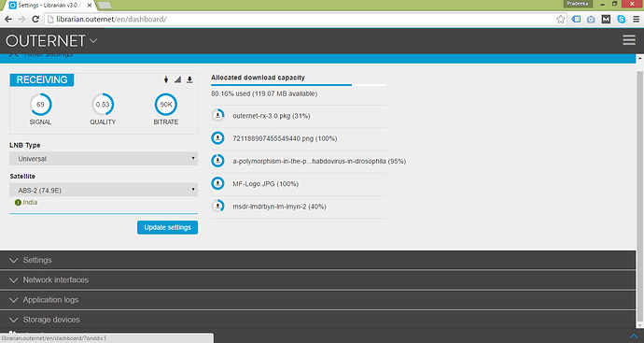Click download icon beside msdr-lmdrbyn-lm-lmyn-2
Screen dimensions: 644x343
pos(217,206)
